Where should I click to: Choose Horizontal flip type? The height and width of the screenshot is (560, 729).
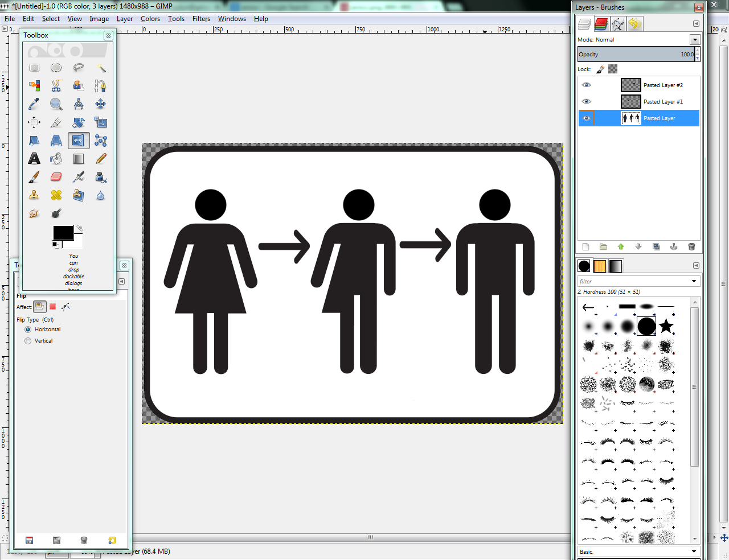(28, 330)
